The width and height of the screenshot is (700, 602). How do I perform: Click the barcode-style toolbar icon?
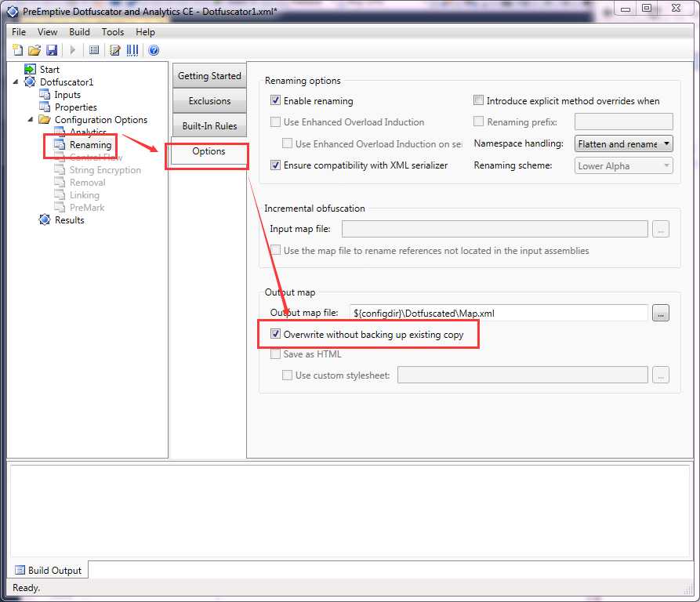132,50
